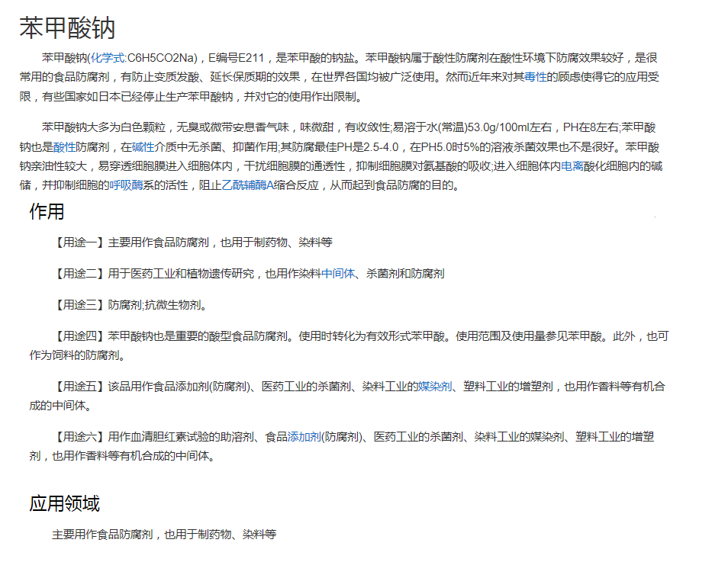Viewport: 728px width, 562px height.
Task: Click the 作用 section heading
Action: 47,212
